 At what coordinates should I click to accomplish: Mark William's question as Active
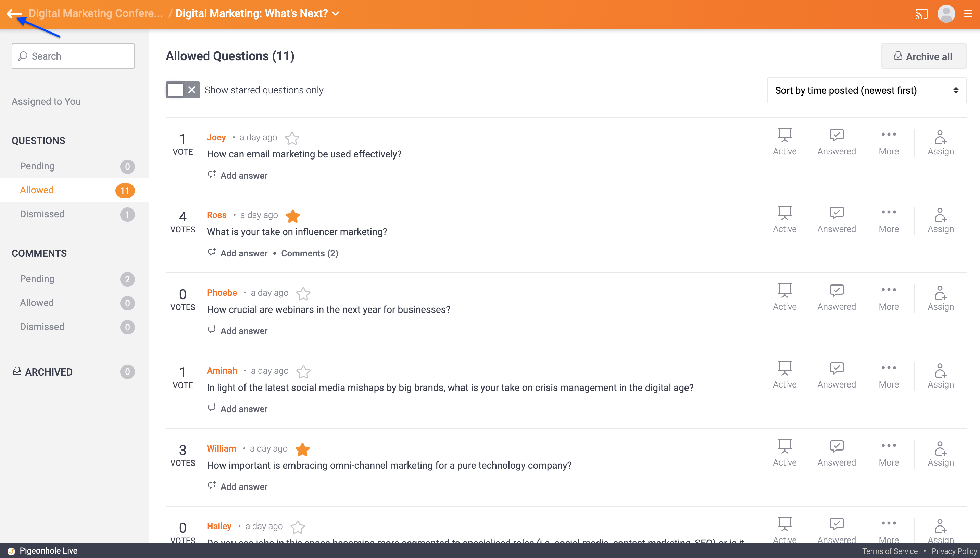click(784, 453)
